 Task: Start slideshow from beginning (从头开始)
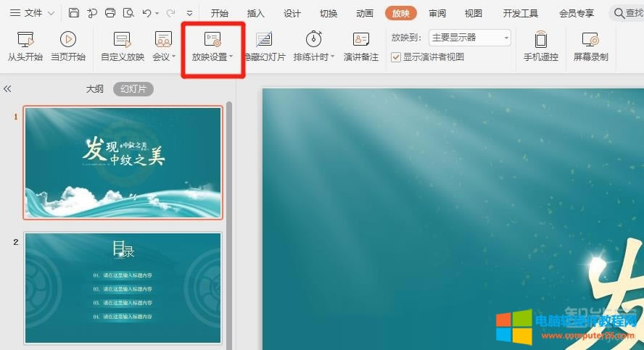tap(25, 47)
